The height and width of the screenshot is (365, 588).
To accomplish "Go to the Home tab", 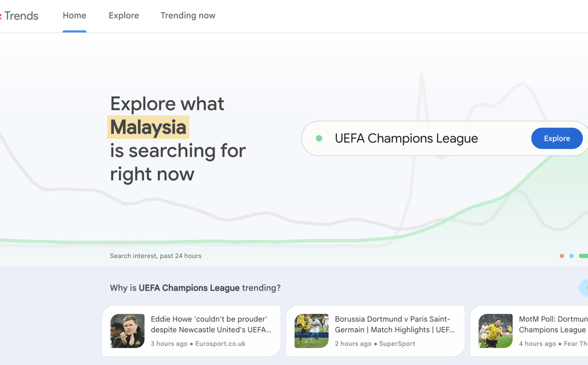I will click(x=75, y=16).
